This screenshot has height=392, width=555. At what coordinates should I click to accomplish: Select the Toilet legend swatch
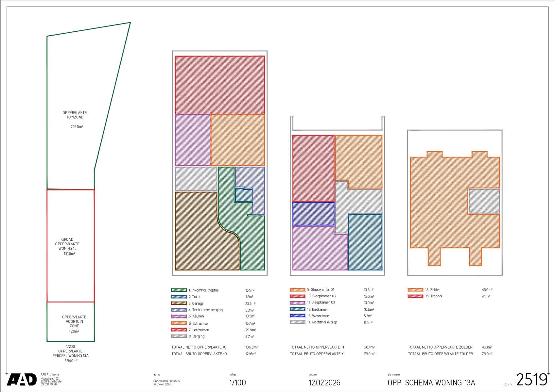(x=179, y=297)
